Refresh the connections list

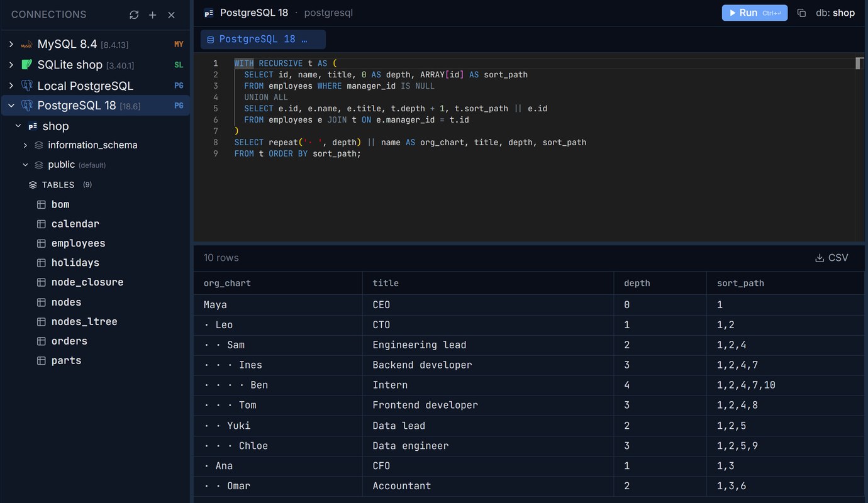134,14
